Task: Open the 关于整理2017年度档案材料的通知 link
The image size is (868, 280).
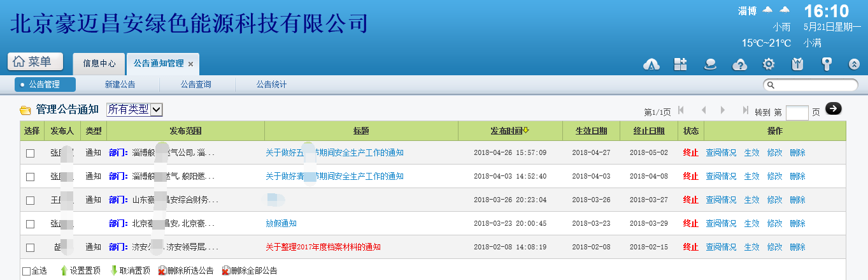Action: (x=323, y=247)
